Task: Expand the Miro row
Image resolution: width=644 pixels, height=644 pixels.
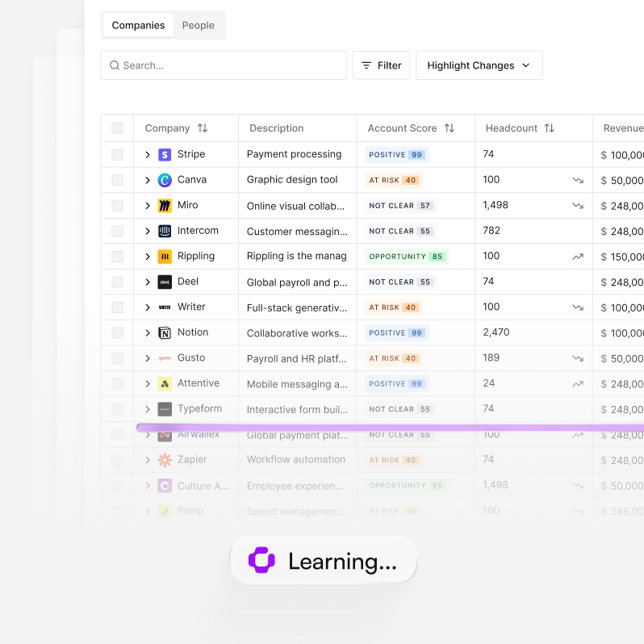Action: point(148,206)
